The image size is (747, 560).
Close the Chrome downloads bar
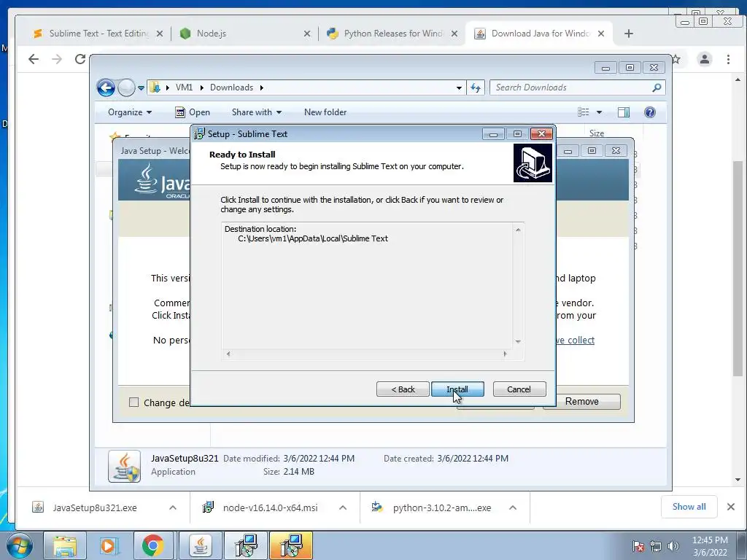click(731, 507)
